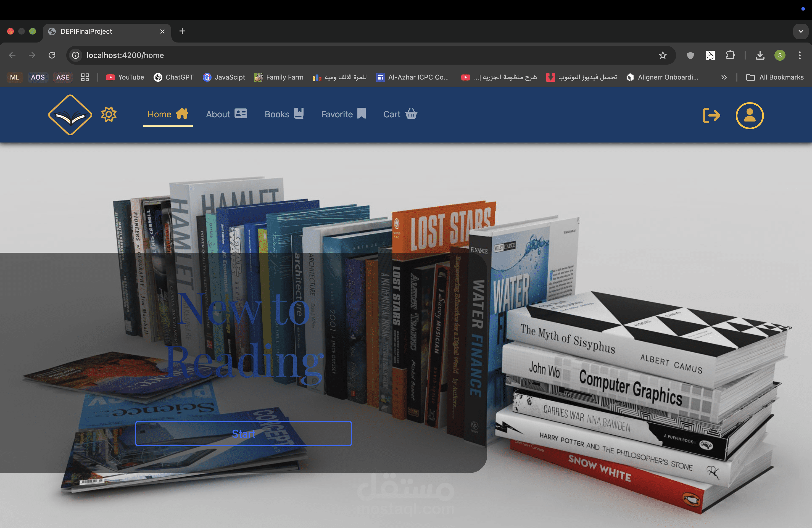Open the Chrome three-dot menu

click(x=800, y=55)
